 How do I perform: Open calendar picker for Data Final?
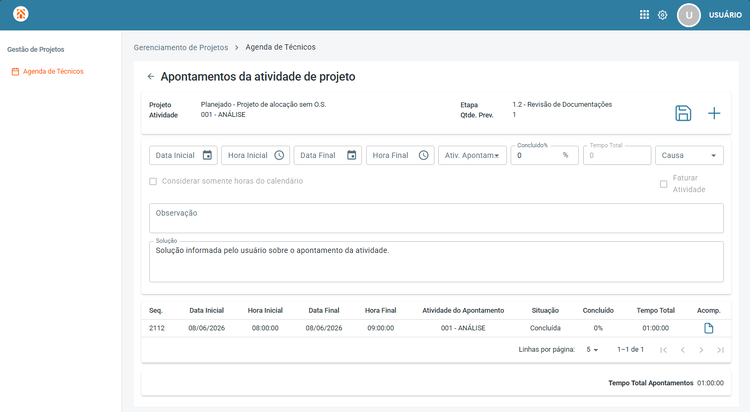point(352,155)
